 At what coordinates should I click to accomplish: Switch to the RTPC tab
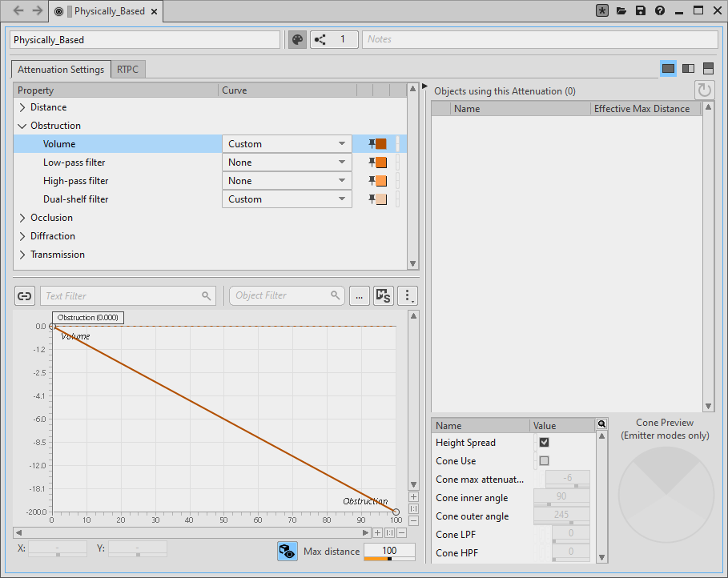click(x=127, y=70)
